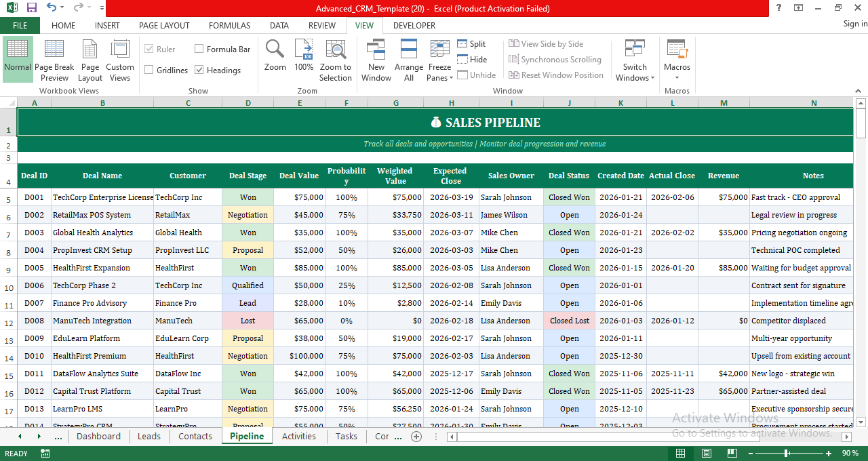Go to previous sheet tab arrow
This screenshot has height=461, width=868.
[20, 437]
